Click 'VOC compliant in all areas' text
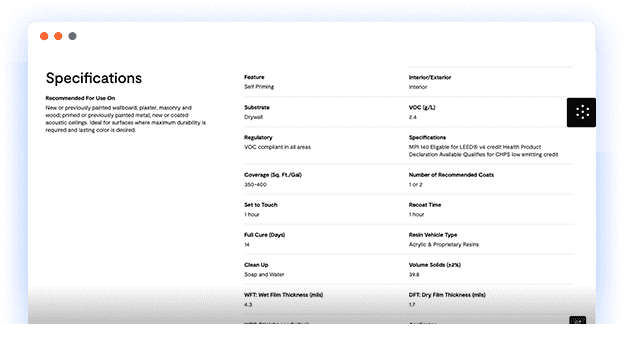The height and width of the screenshot is (361, 624). (x=277, y=147)
